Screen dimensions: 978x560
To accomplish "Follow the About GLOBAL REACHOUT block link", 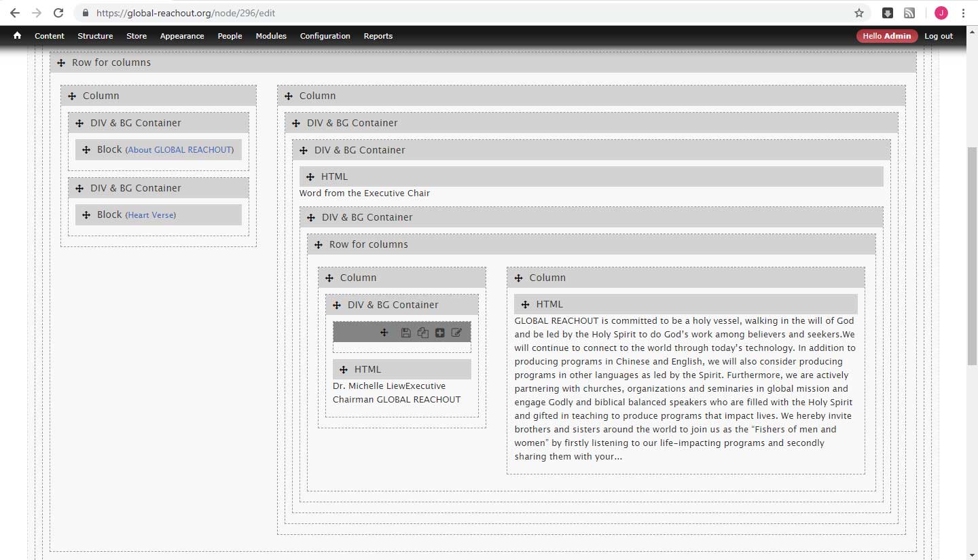I will tap(180, 150).
